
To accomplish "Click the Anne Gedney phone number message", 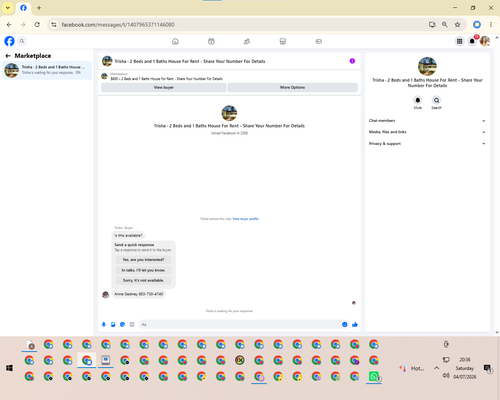I will pos(139,294).
